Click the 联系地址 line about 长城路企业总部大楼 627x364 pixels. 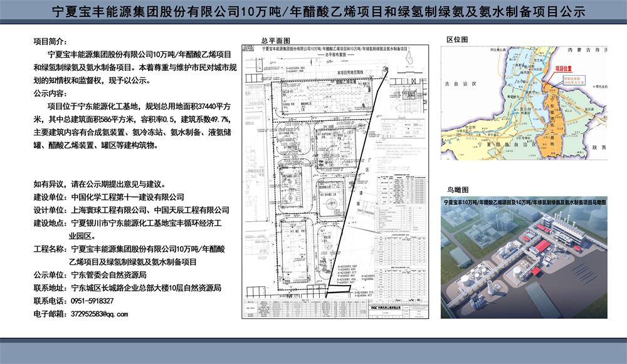pos(127,288)
